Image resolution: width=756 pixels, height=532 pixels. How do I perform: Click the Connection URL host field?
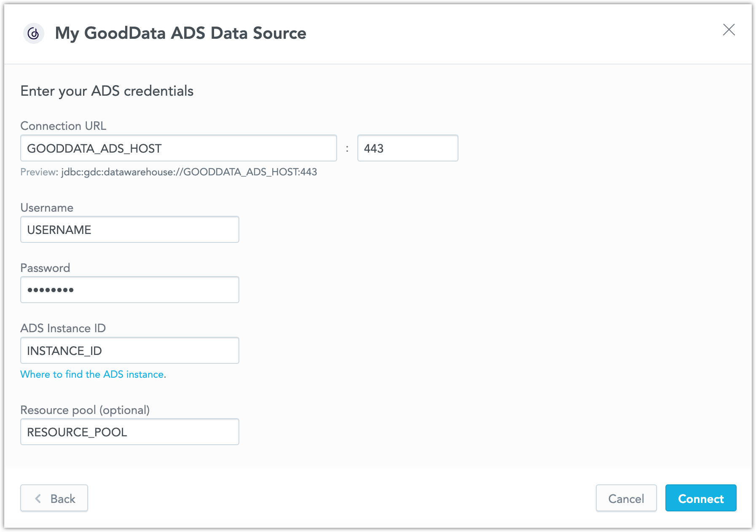pos(179,148)
